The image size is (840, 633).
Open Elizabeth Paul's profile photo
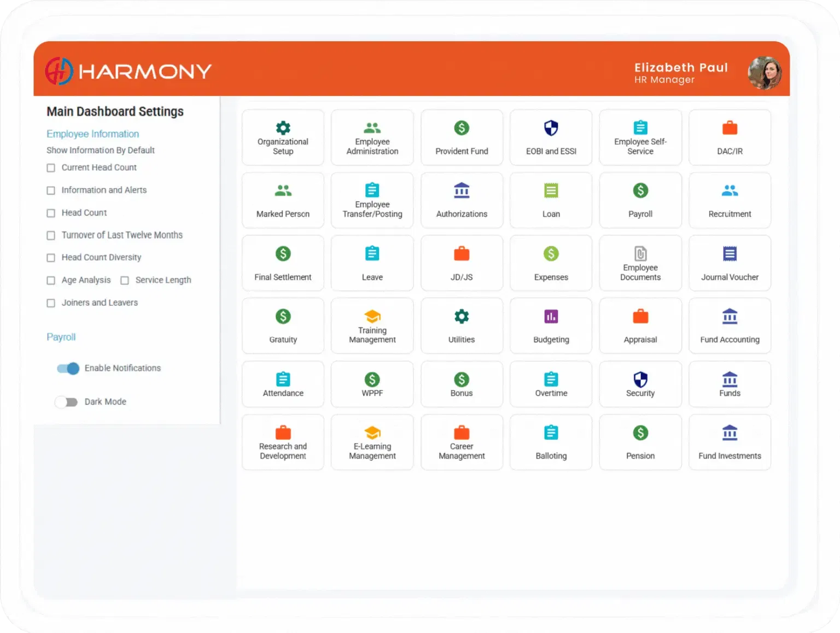click(765, 73)
